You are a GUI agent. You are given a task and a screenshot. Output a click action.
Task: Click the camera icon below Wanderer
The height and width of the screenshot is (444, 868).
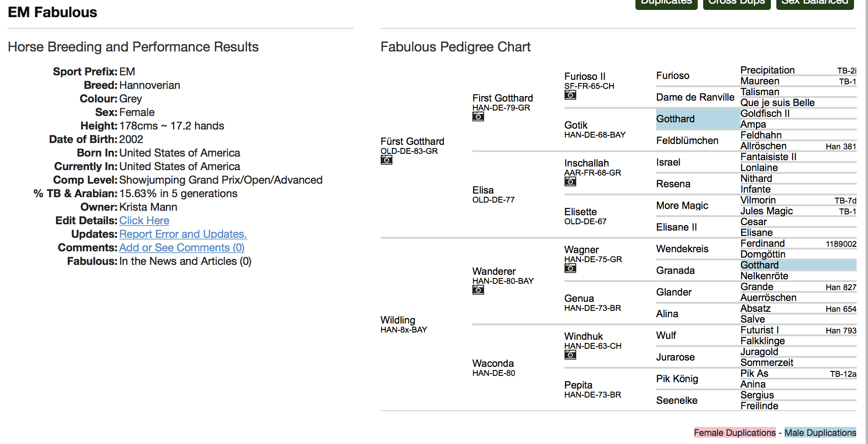click(478, 290)
